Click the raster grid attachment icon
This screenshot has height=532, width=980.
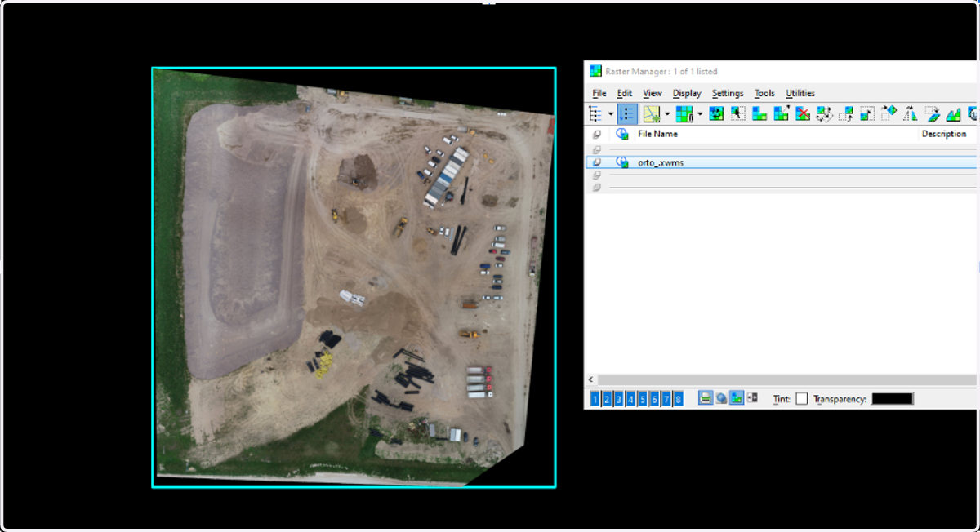coord(684,114)
